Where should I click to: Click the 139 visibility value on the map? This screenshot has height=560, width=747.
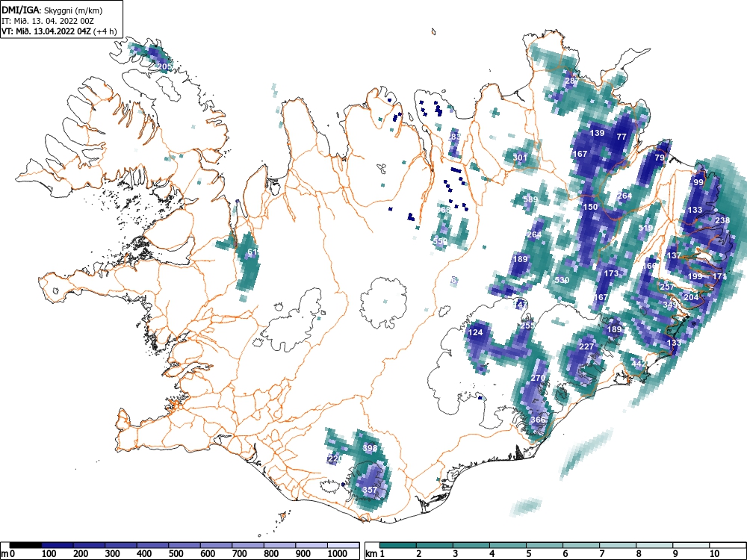click(x=597, y=133)
